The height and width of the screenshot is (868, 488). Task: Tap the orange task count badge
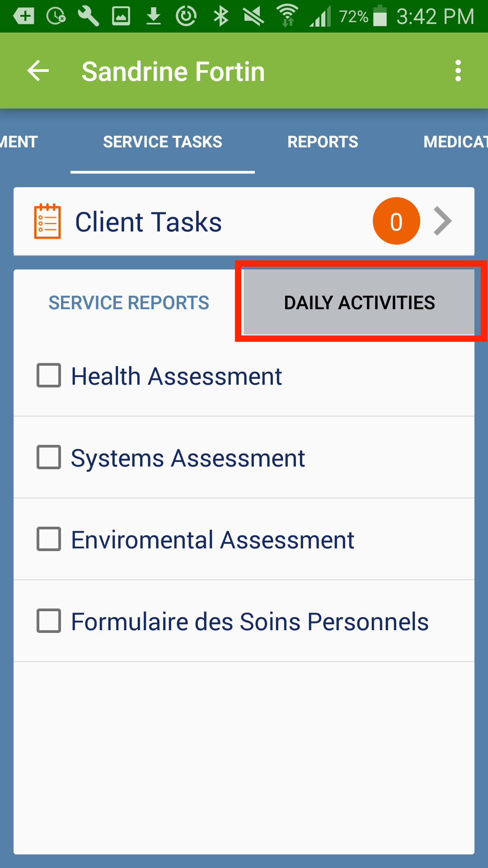[396, 222]
